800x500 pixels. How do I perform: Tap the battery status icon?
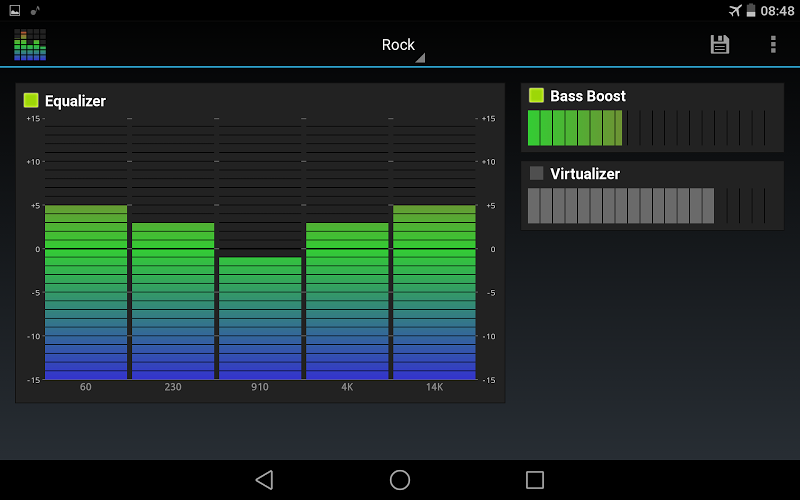(751, 10)
